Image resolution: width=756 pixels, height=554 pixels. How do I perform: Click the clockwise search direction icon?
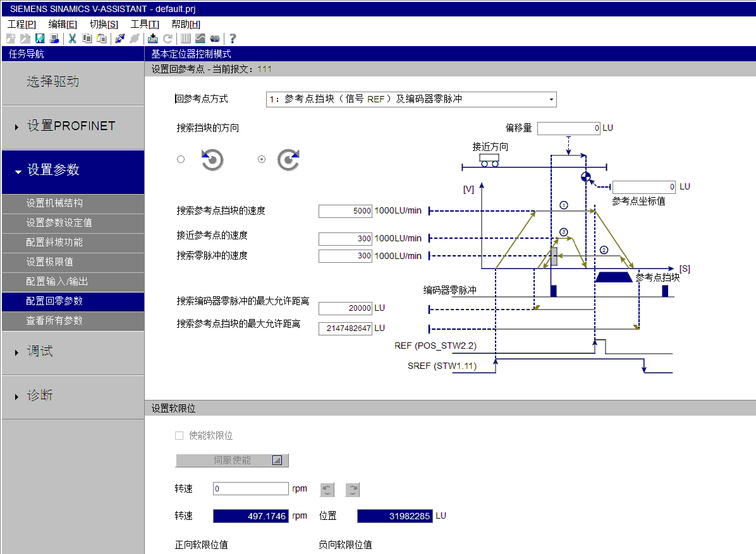pos(288,160)
